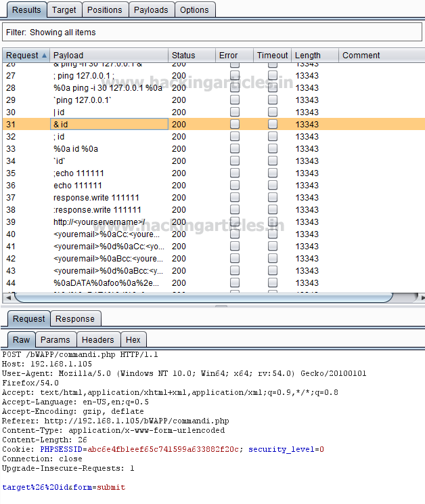Toggle the Timeout checkbox for request 35

click(x=273, y=173)
